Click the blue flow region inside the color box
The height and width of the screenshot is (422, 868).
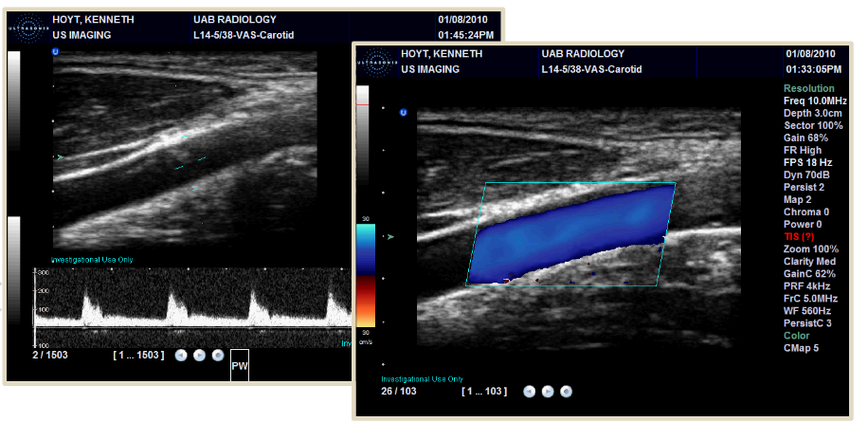coord(570,232)
